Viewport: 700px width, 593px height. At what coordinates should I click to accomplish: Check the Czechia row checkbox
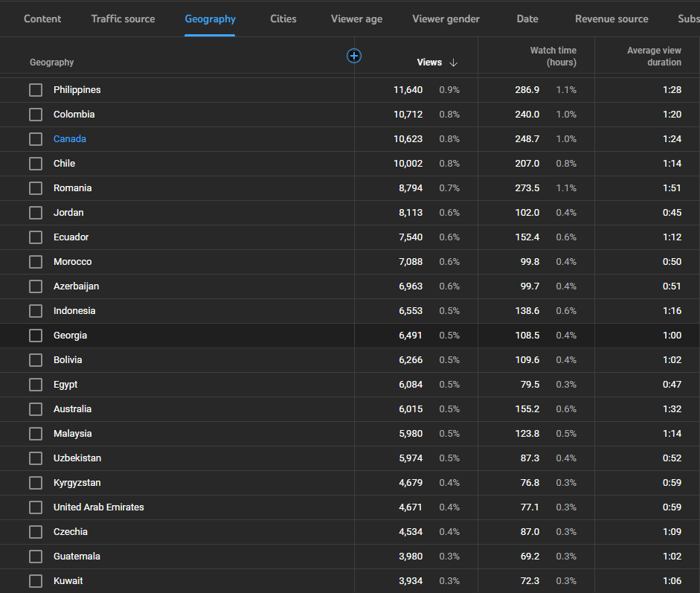(x=36, y=532)
